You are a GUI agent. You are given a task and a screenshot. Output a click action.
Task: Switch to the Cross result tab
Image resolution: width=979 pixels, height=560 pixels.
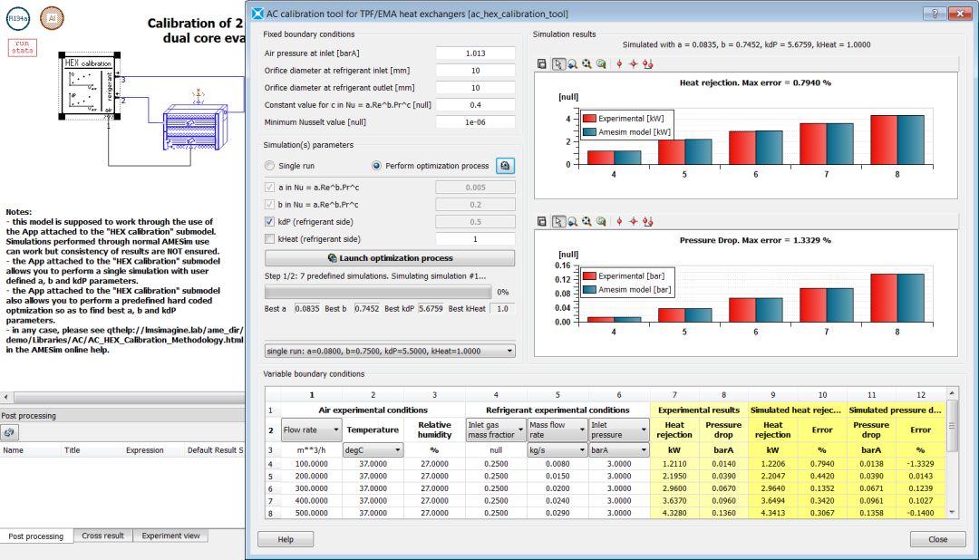102,536
